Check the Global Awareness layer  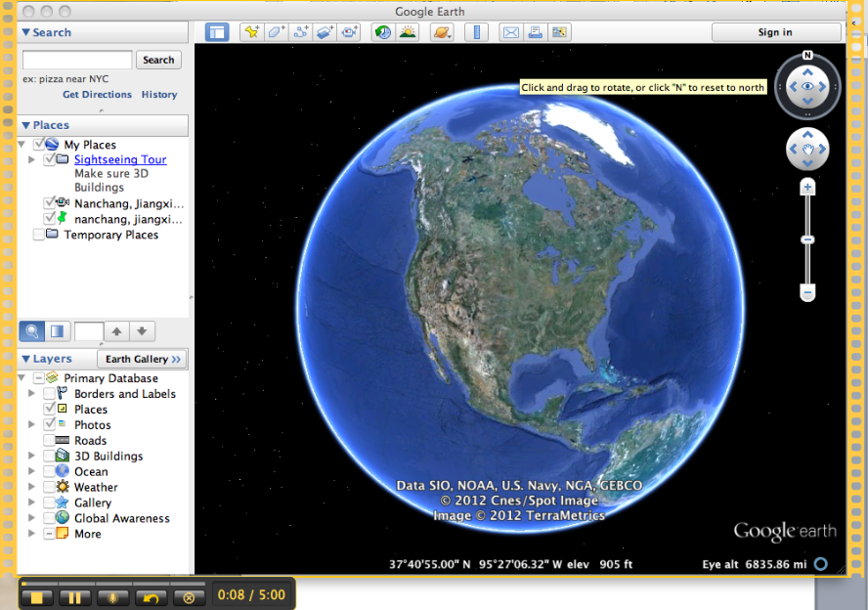[49, 518]
